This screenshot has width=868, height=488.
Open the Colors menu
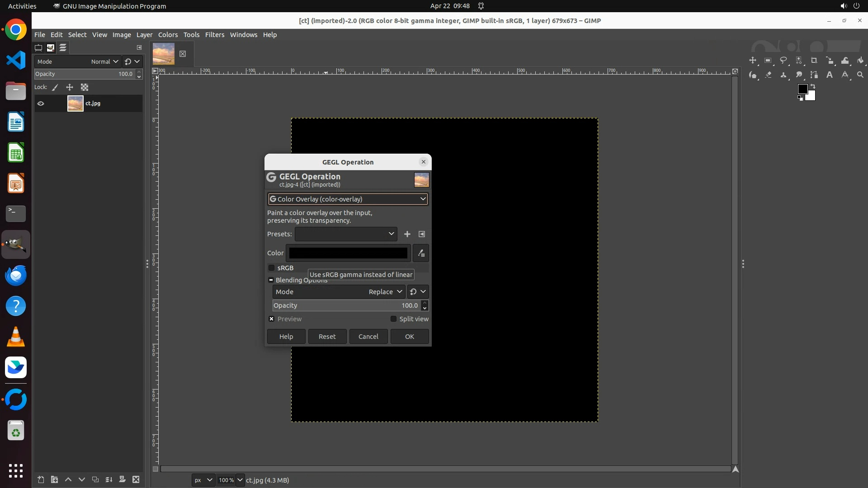[x=168, y=35]
